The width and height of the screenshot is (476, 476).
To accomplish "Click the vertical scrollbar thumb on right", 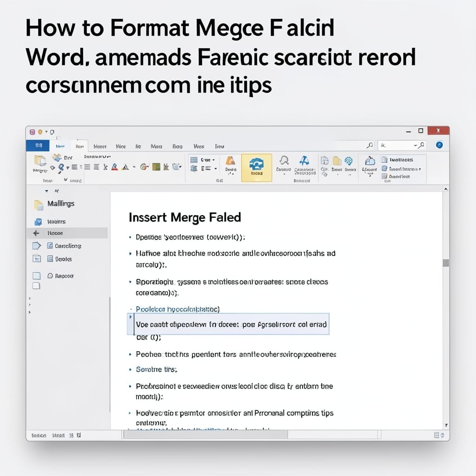I will pyautogui.click(x=446, y=263).
